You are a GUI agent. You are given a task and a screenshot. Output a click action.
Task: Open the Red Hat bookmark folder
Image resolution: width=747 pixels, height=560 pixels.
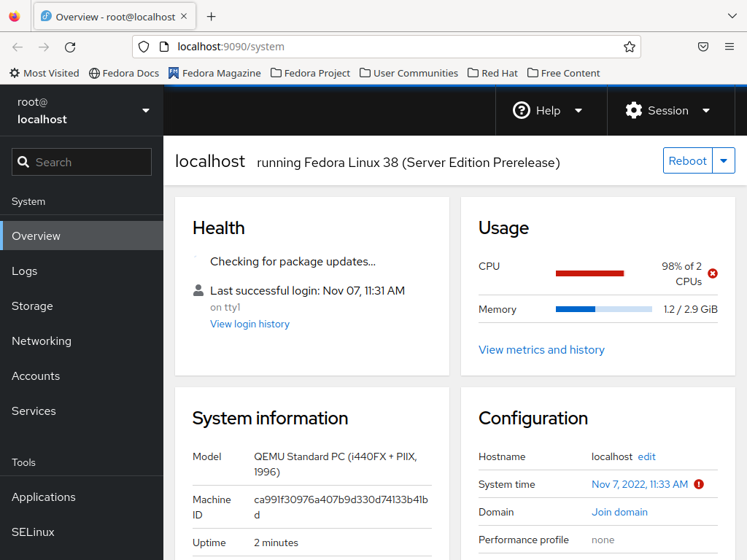click(492, 74)
